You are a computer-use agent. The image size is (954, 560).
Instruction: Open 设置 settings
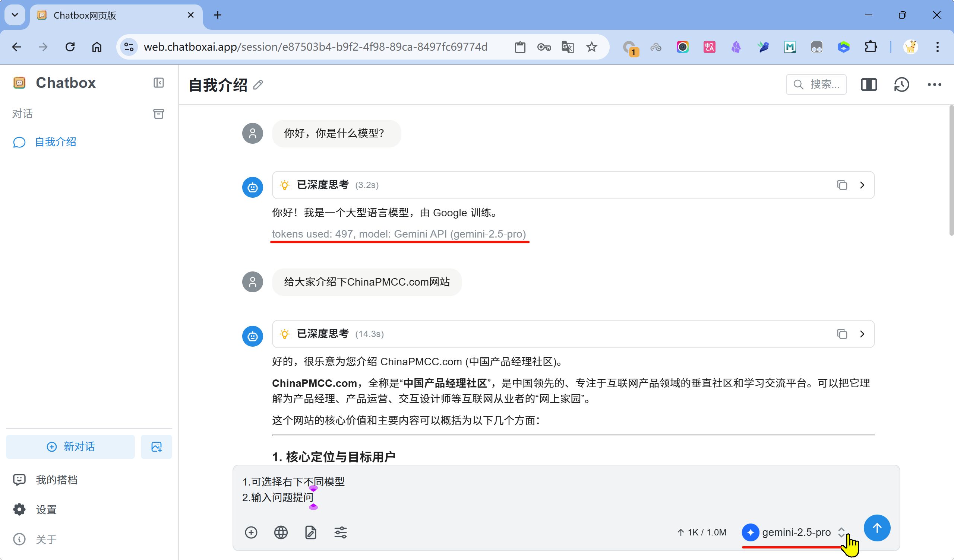(46, 510)
